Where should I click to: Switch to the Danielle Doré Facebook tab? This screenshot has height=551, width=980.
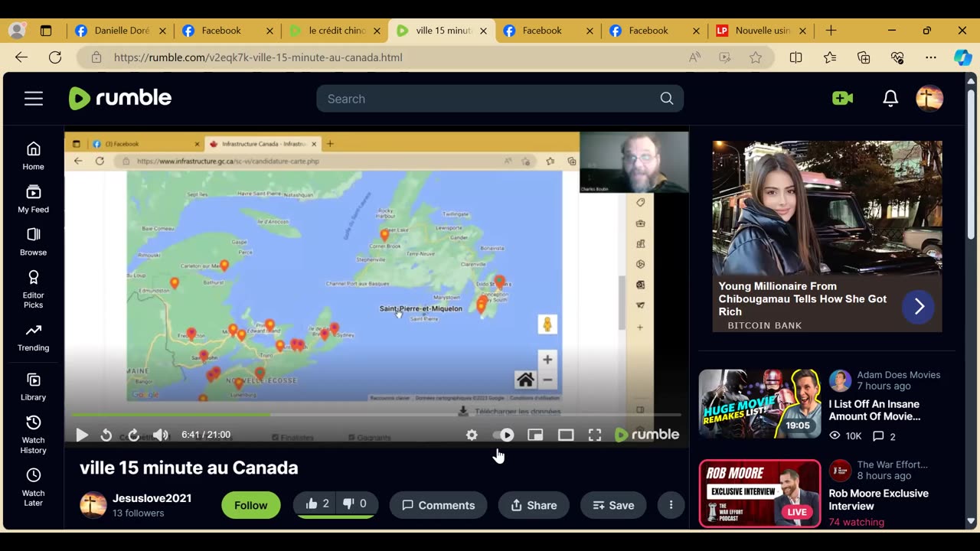pos(120,31)
